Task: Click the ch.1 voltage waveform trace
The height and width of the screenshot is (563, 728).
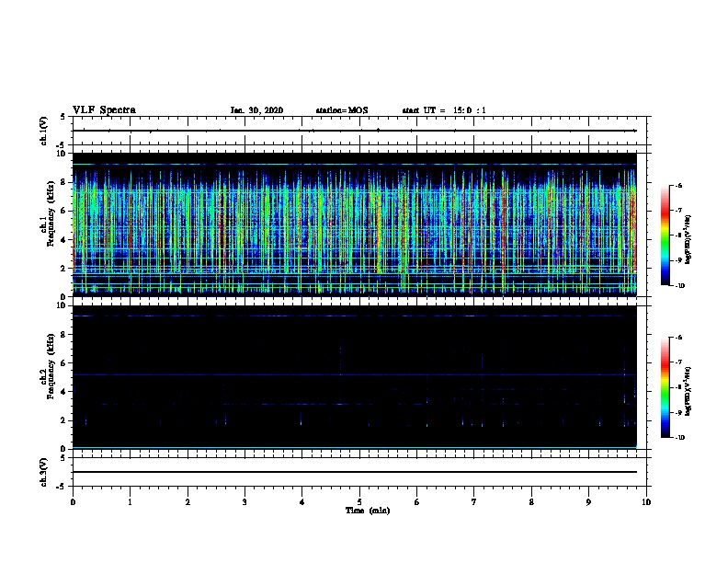Action: click(355, 131)
